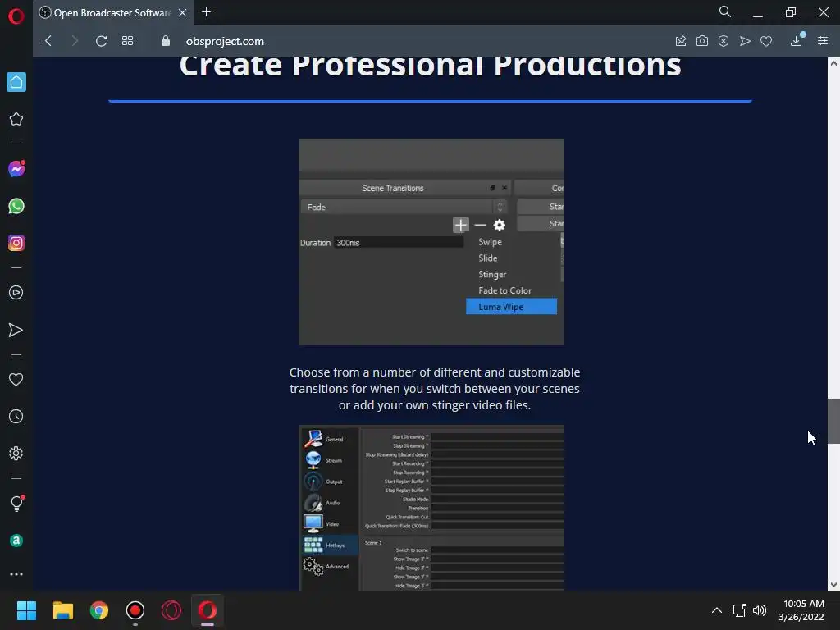Open WhatsApp in sidebar
Screen dimensions: 840x630
pos(16,206)
